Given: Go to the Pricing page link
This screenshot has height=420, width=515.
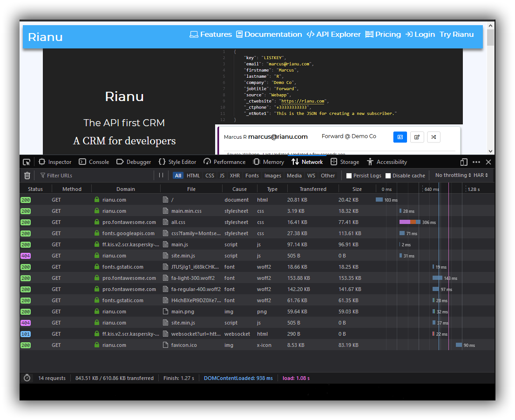Looking at the screenshot, I should click(x=383, y=34).
